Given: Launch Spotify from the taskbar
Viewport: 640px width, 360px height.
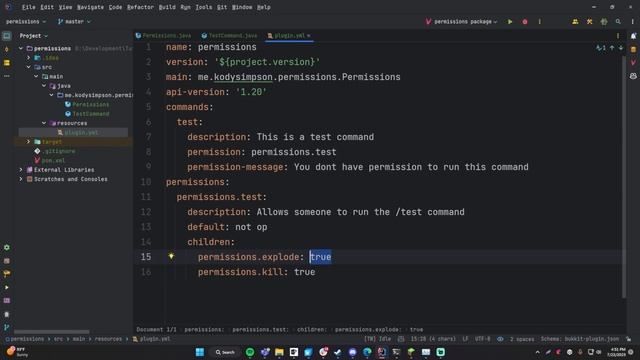Looking at the screenshot, I should pos(250,352).
